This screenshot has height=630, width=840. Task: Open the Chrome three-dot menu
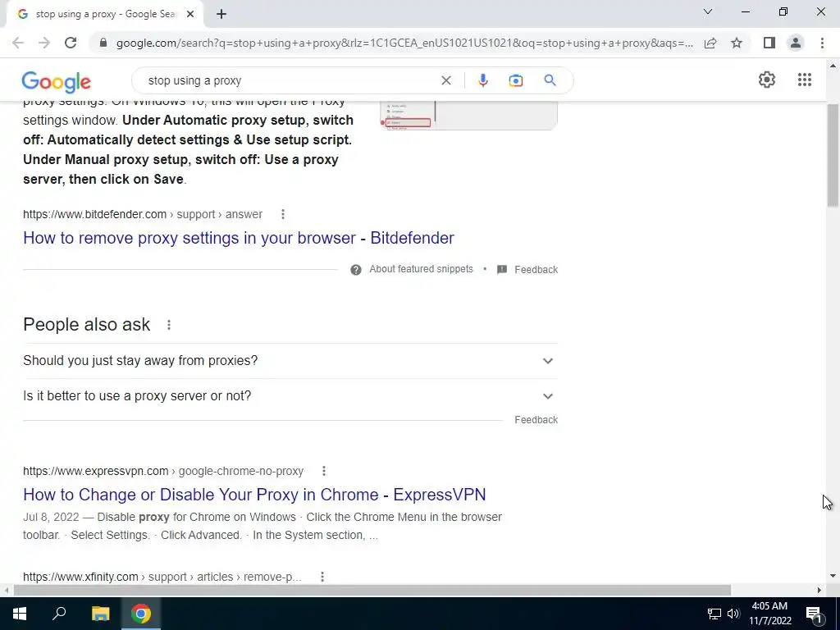point(822,43)
